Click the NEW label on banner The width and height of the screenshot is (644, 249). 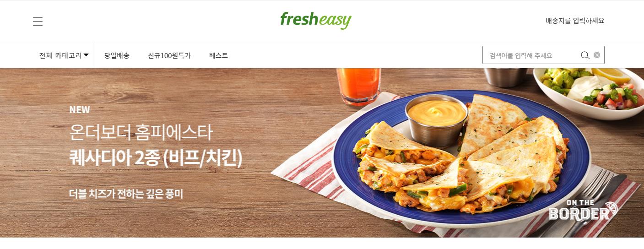tap(80, 110)
